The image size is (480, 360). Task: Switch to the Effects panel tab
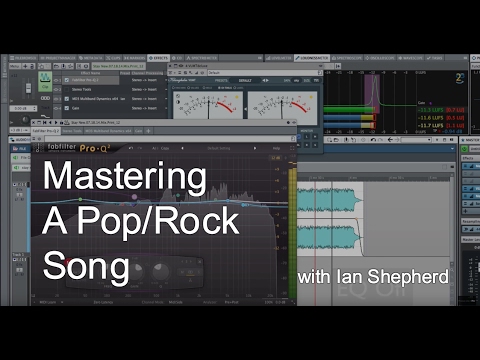coord(159,58)
